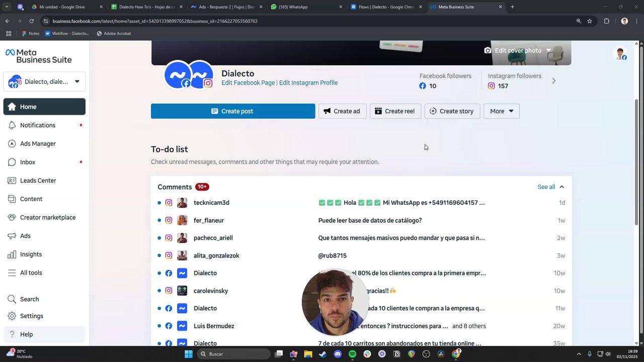The height and width of the screenshot is (362, 644).
Task: Click the Settings gear icon
Action: coord(12,316)
